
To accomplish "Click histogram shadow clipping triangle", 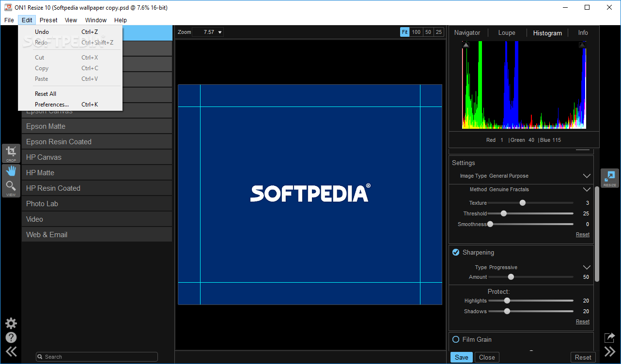I will pos(466,45).
